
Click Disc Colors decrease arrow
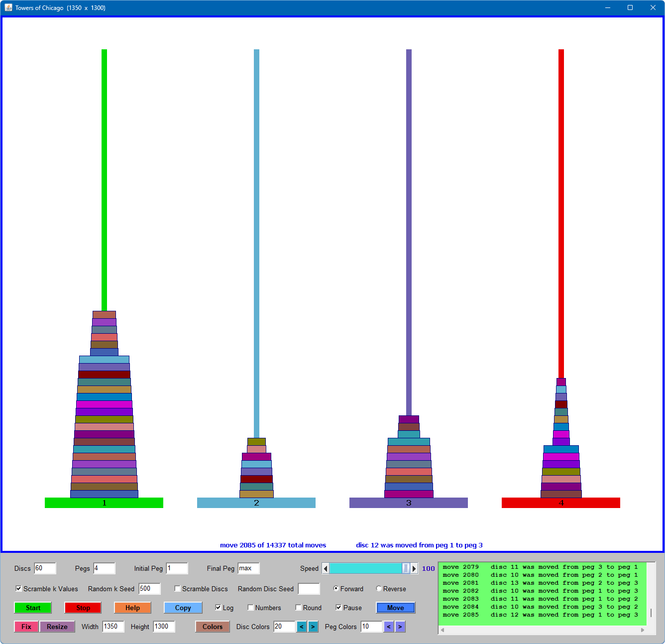click(x=302, y=627)
